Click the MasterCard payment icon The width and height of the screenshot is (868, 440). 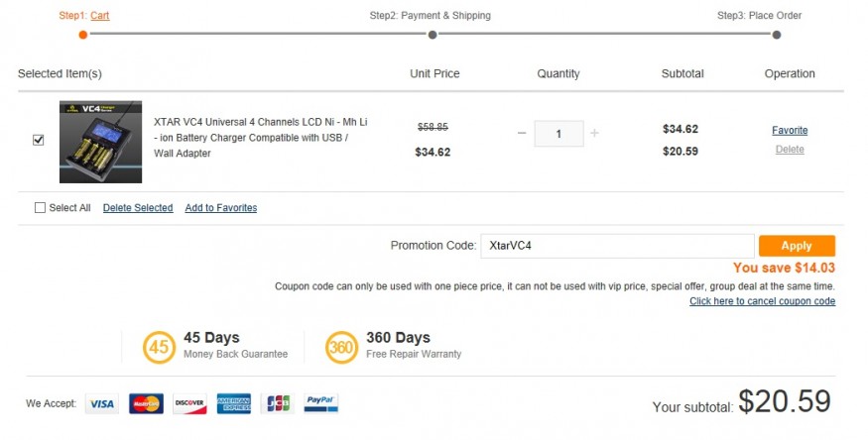146,403
